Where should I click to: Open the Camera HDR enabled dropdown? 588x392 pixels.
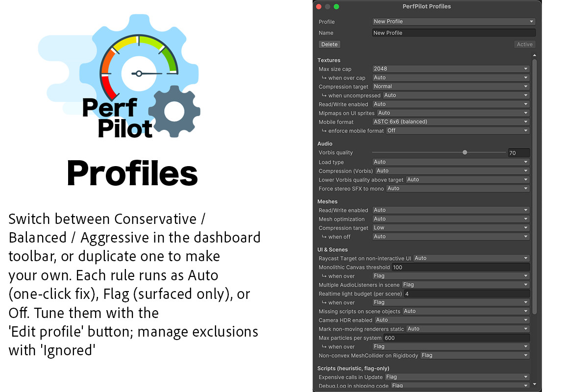[452, 320]
